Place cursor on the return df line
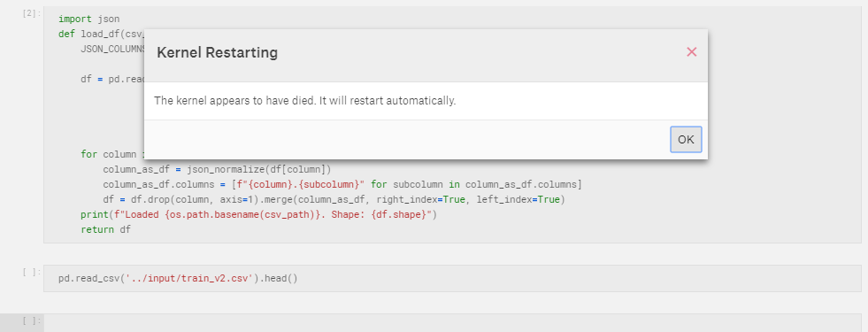The image size is (868, 332). click(x=105, y=229)
